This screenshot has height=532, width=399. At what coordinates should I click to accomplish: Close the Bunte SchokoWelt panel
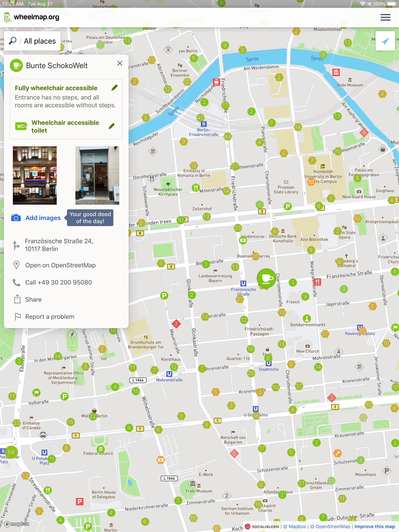pos(120,63)
